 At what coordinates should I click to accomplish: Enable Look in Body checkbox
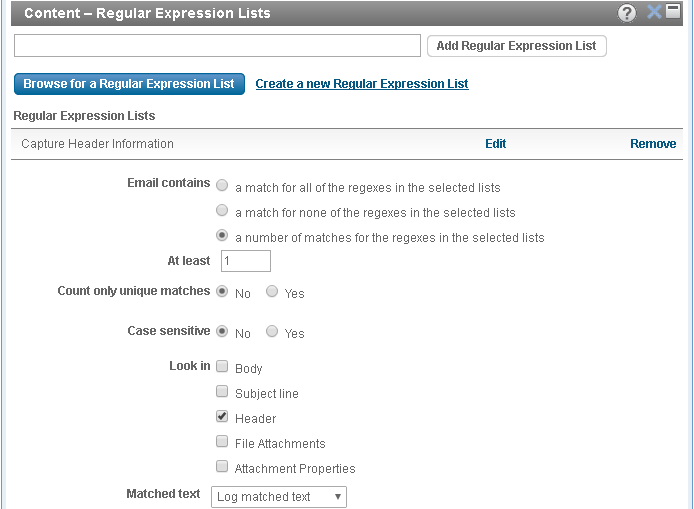[222, 367]
